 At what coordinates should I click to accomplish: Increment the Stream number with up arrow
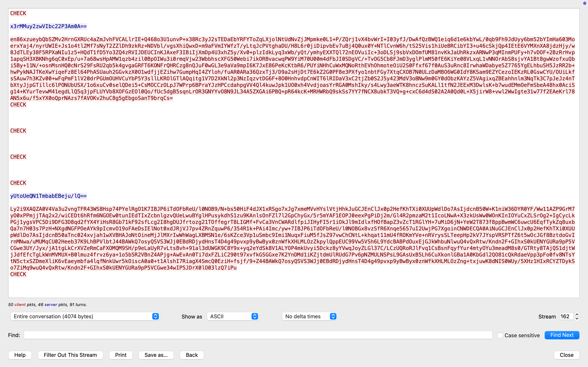pyautogui.click(x=577, y=314)
